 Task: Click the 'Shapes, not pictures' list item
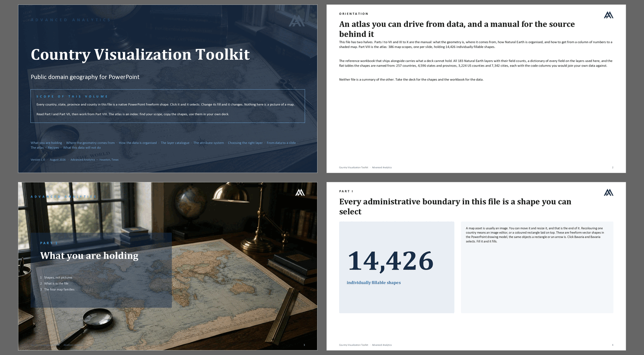(58, 278)
